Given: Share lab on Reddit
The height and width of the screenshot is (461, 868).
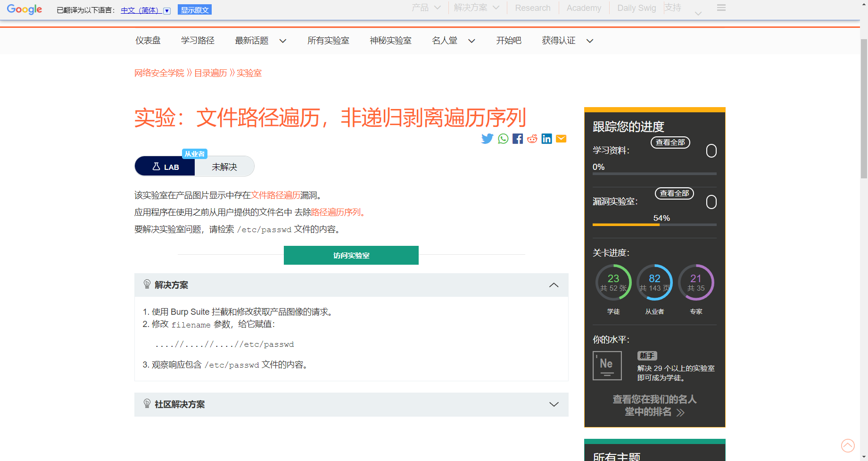Looking at the screenshot, I should pos(532,139).
